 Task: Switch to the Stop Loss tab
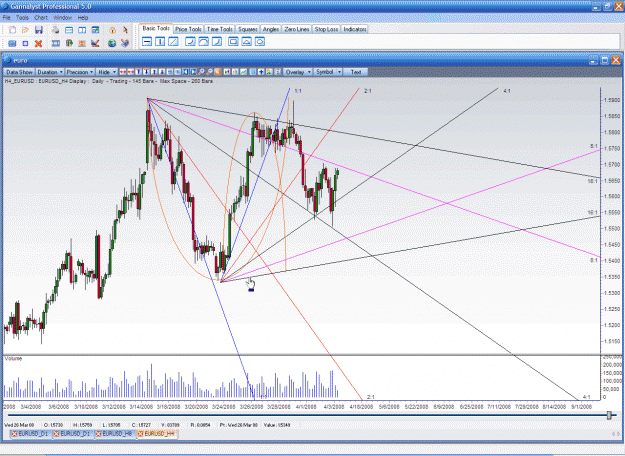(x=326, y=29)
